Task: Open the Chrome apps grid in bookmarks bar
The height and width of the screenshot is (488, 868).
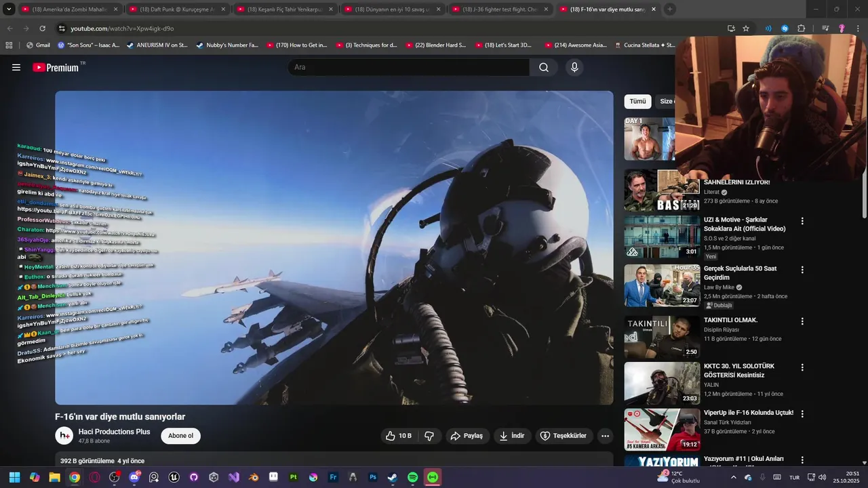Action: point(9,45)
